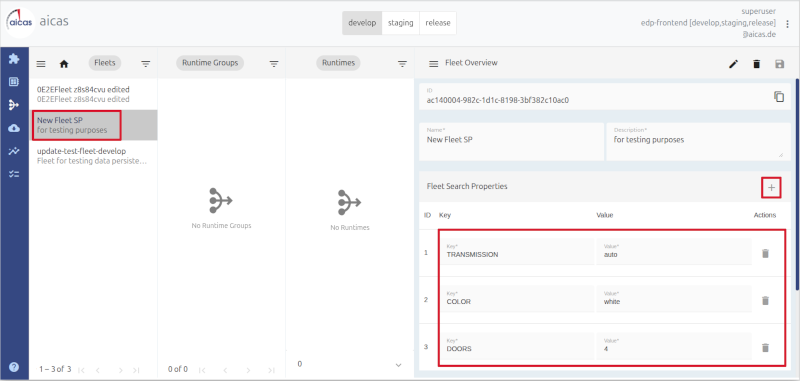
Task: Expand Runtimes page size dropdown
Action: point(398,365)
